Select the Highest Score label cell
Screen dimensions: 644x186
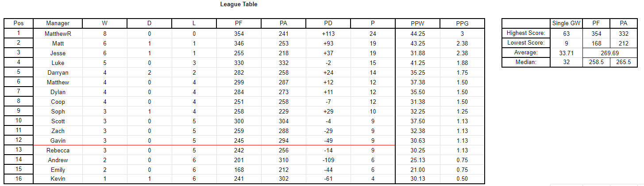[526, 33]
